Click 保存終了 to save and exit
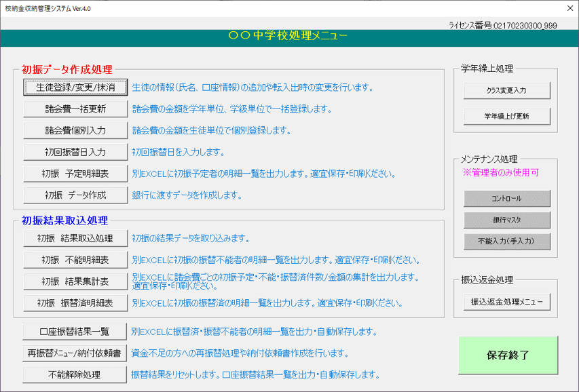Viewport: 579px width, 392px height. pyautogui.click(x=508, y=355)
